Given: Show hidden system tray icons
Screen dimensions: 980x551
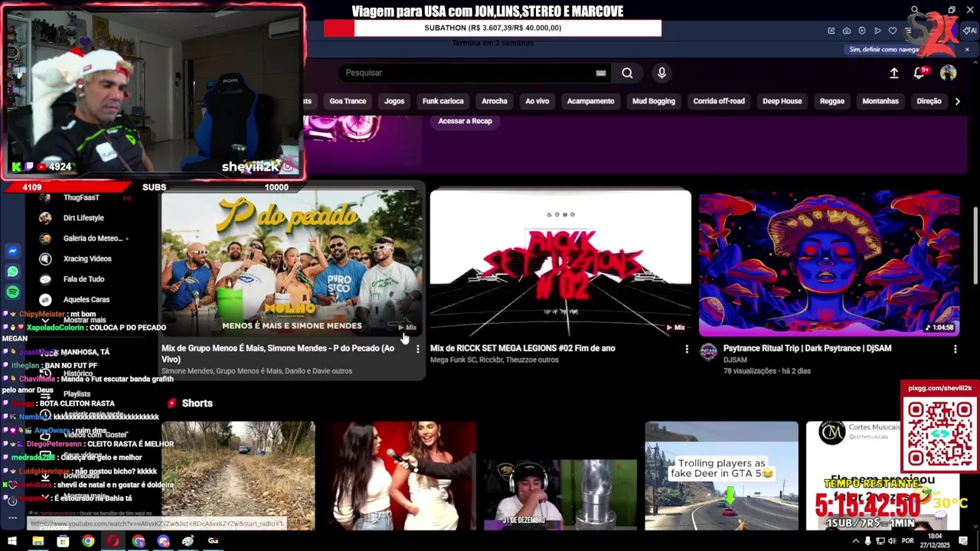Looking at the screenshot, I should [x=855, y=541].
